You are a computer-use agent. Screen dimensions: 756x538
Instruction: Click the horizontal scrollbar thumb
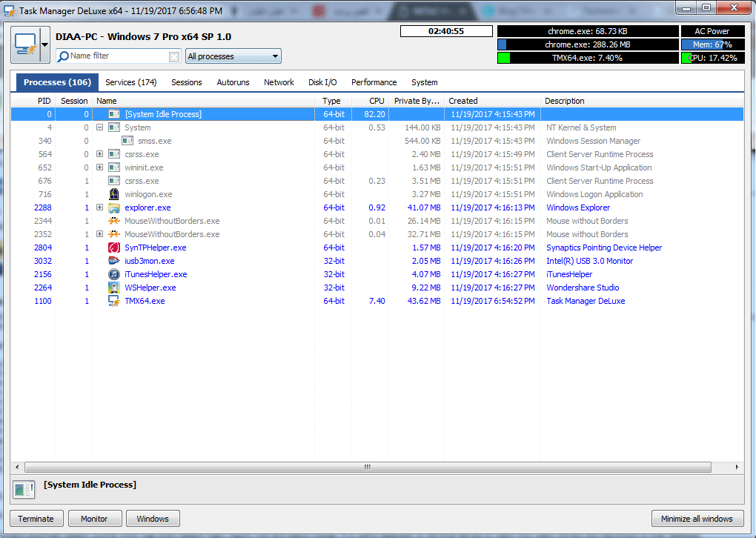[x=368, y=467]
